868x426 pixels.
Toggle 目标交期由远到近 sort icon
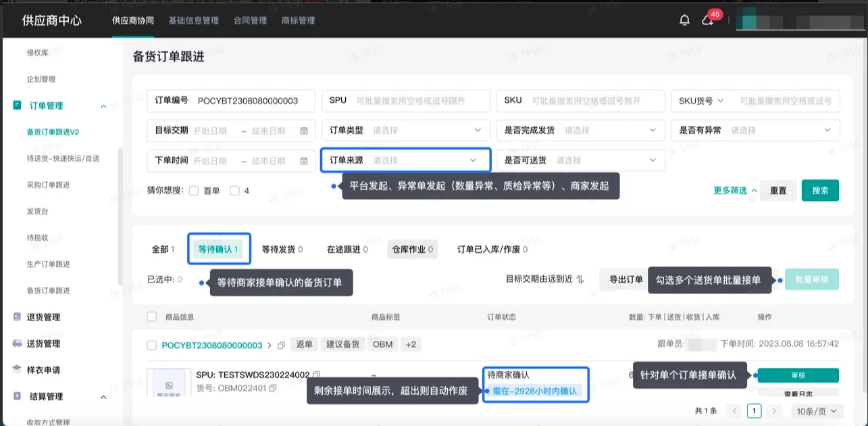click(580, 279)
